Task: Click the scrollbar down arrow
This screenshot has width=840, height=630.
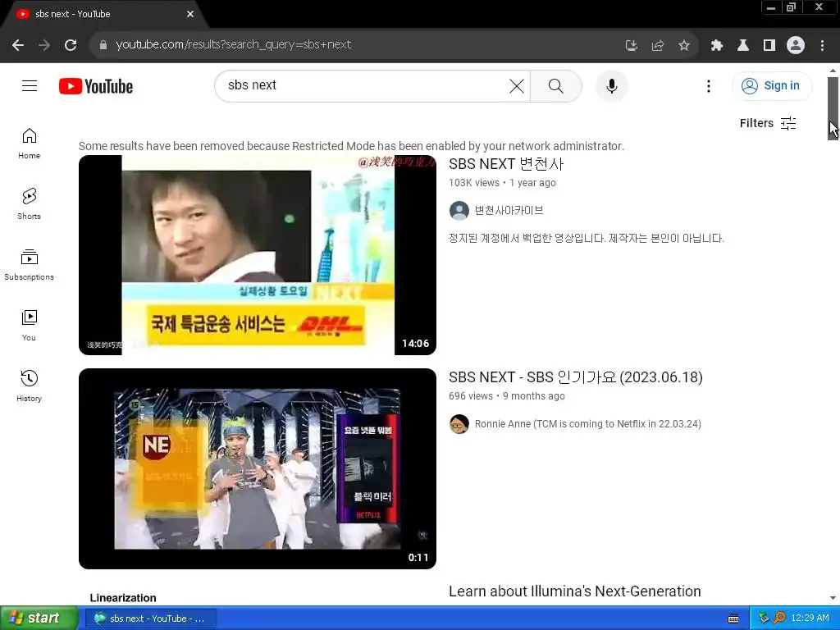Action: (x=833, y=598)
